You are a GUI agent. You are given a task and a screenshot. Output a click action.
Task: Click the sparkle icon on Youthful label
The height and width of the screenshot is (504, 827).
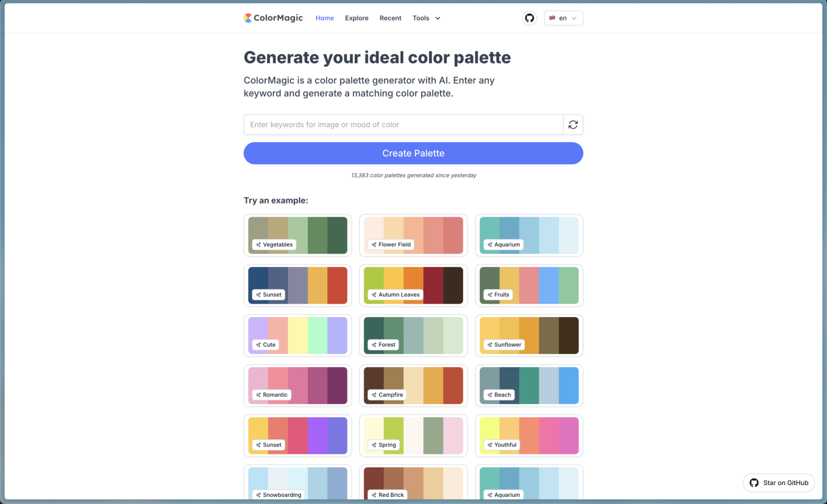point(490,445)
